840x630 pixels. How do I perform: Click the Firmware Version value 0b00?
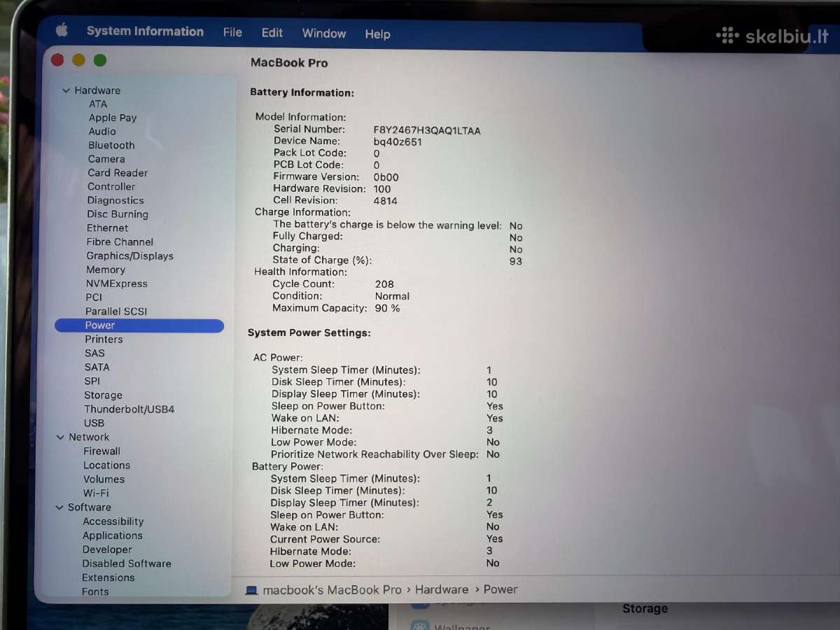click(x=386, y=177)
